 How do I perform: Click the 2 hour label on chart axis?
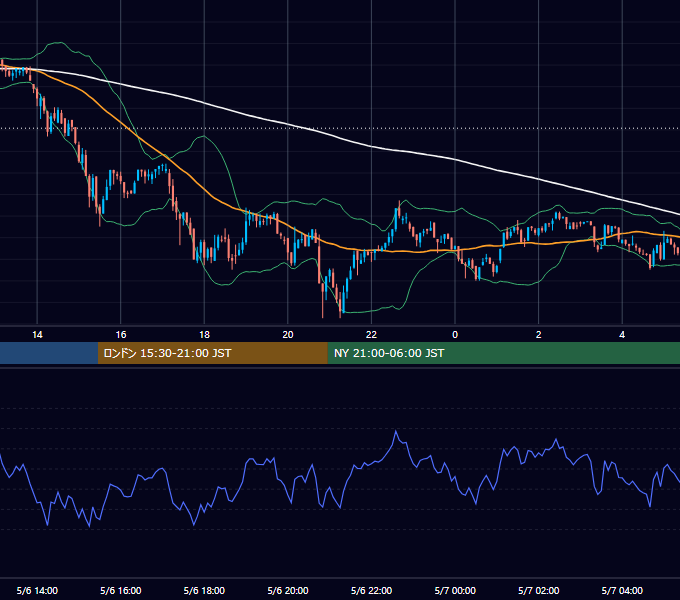539,335
